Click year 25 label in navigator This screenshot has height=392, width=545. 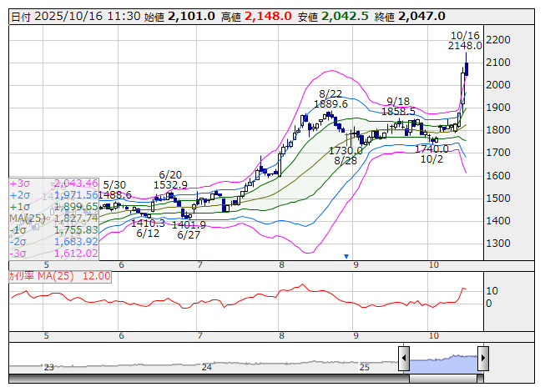click(364, 367)
